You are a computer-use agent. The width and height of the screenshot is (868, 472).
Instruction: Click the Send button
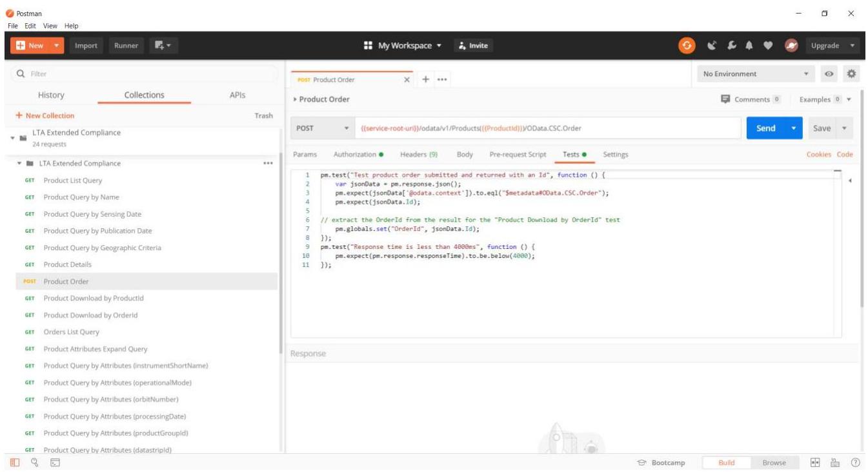pos(766,128)
